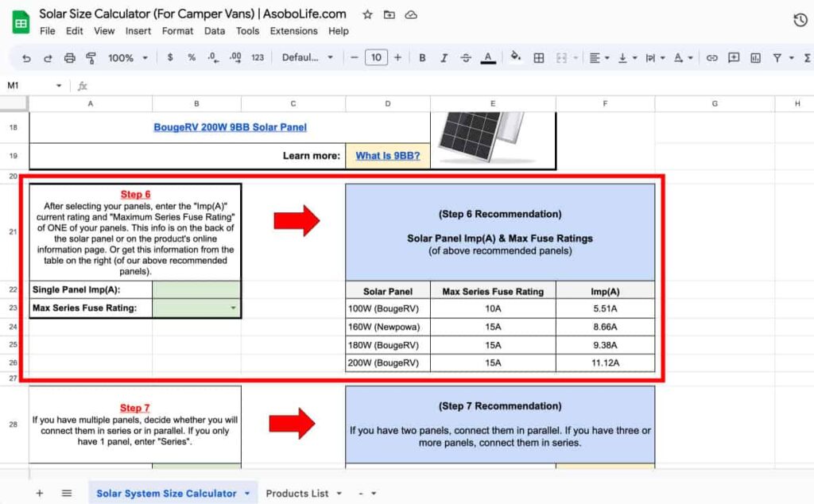Open the Google Sheets home icon

coord(21,23)
